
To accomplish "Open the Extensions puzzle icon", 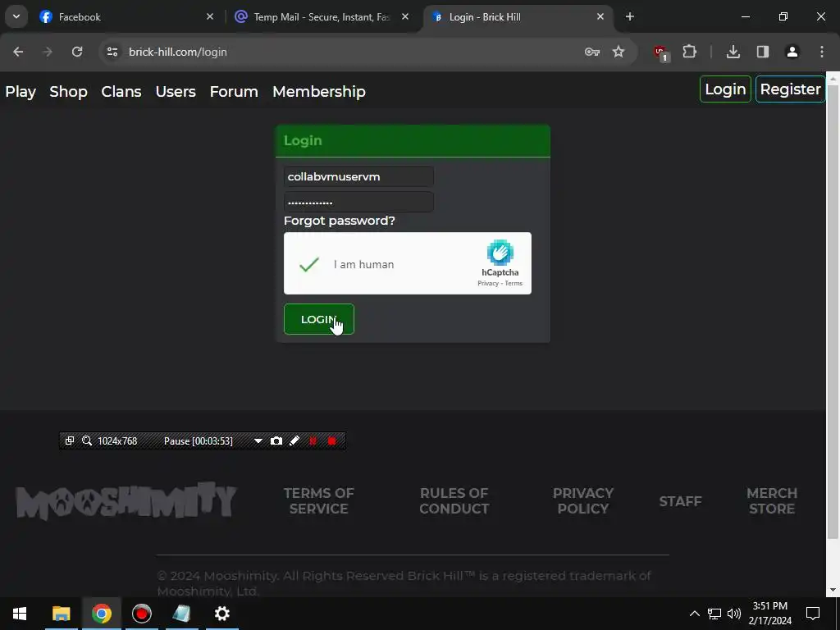I will tap(689, 52).
